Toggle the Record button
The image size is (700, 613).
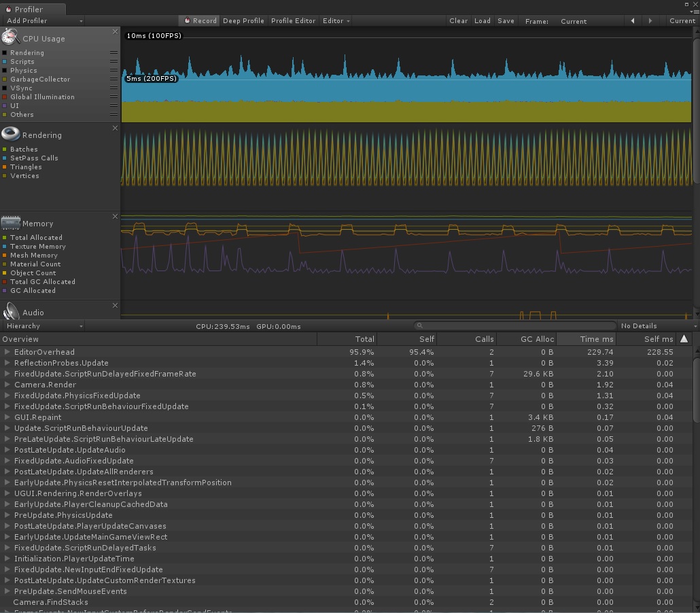point(200,21)
